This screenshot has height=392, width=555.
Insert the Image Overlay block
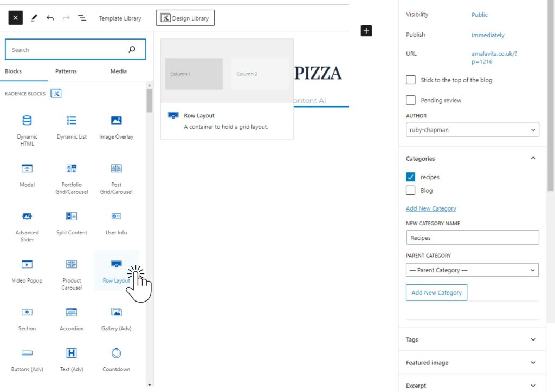116,121
